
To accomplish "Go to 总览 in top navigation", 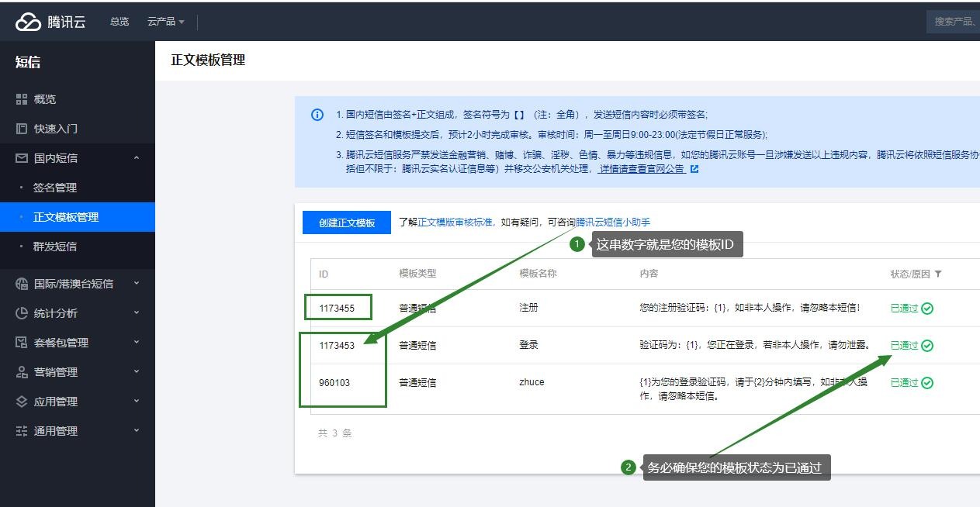I will click(x=119, y=22).
